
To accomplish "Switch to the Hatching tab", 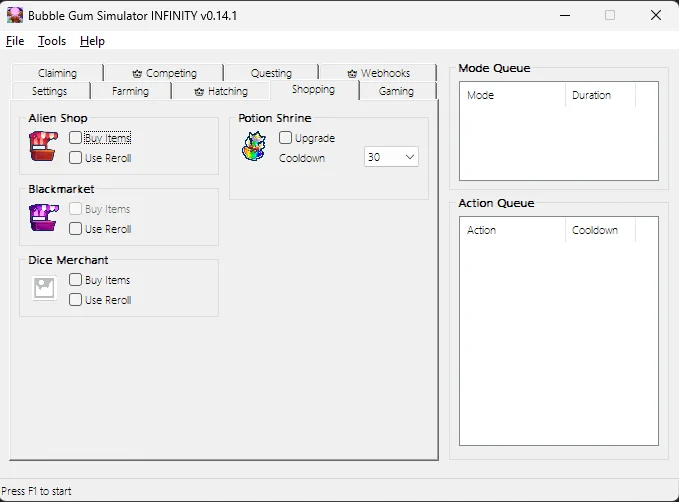I will click(221, 91).
